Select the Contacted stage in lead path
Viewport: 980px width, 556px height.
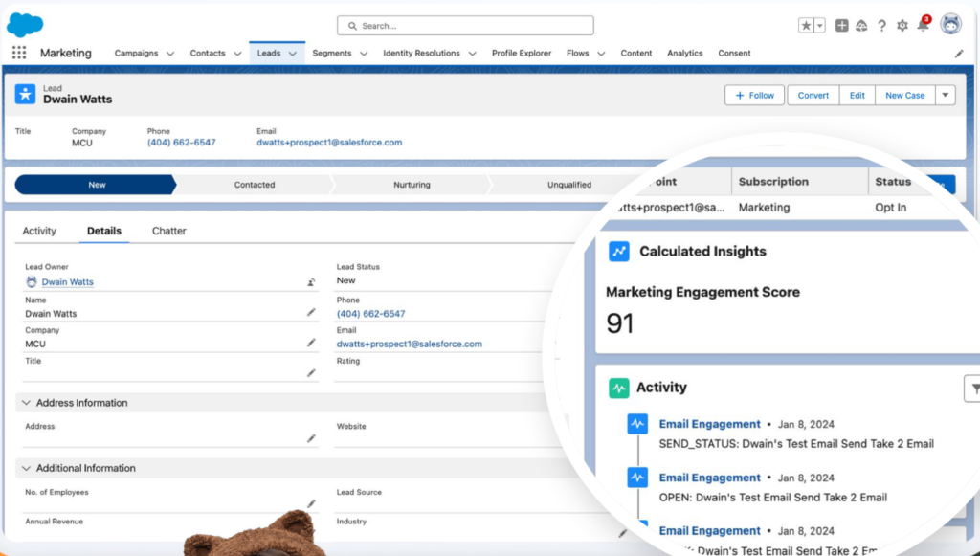(x=255, y=185)
